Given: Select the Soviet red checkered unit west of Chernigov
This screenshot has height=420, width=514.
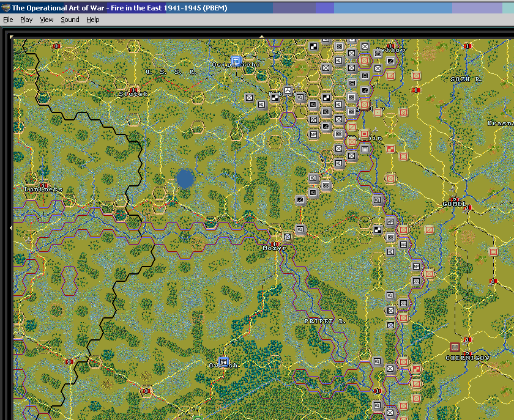Looking at the screenshot, I should click(x=416, y=369).
